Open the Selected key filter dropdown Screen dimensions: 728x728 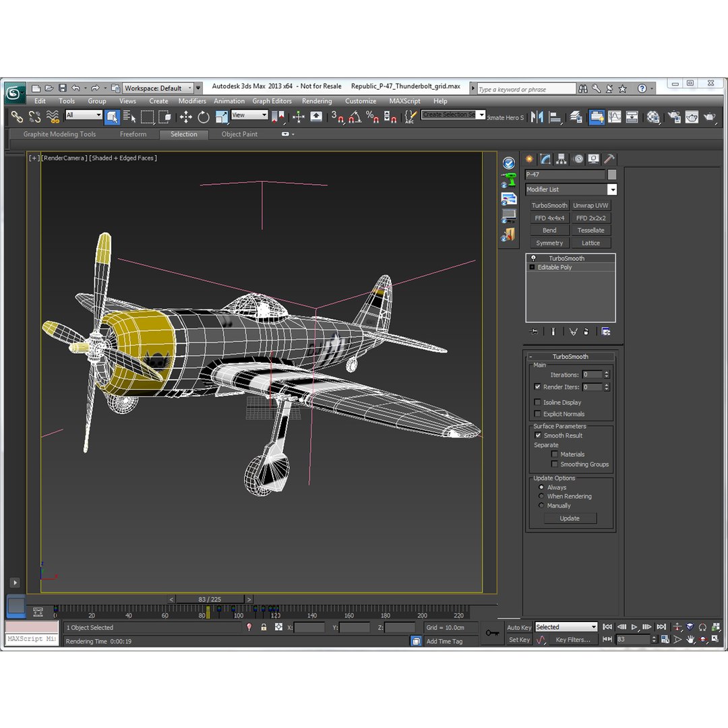pos(566,627)
